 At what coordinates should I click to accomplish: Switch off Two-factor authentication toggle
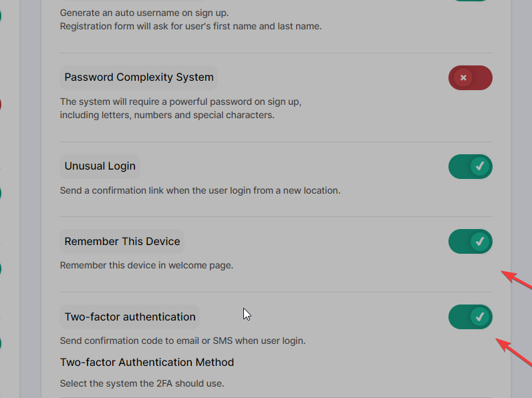[470, 317]
